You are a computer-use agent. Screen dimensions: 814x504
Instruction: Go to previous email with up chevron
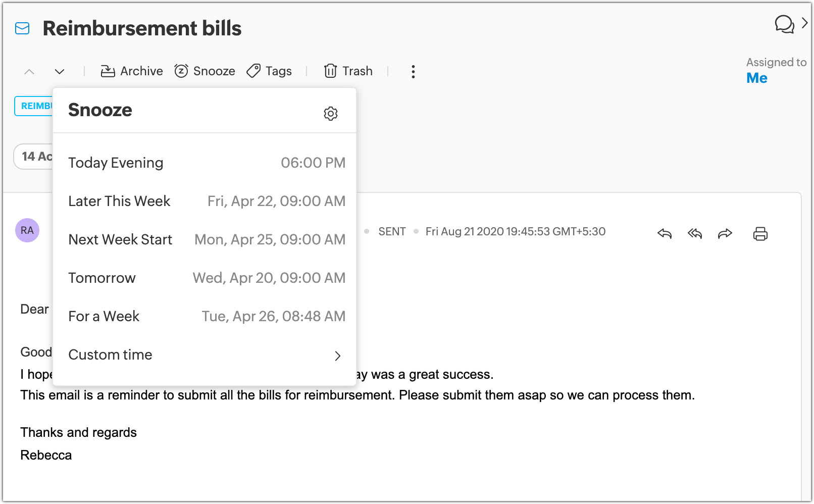[29, 72]
